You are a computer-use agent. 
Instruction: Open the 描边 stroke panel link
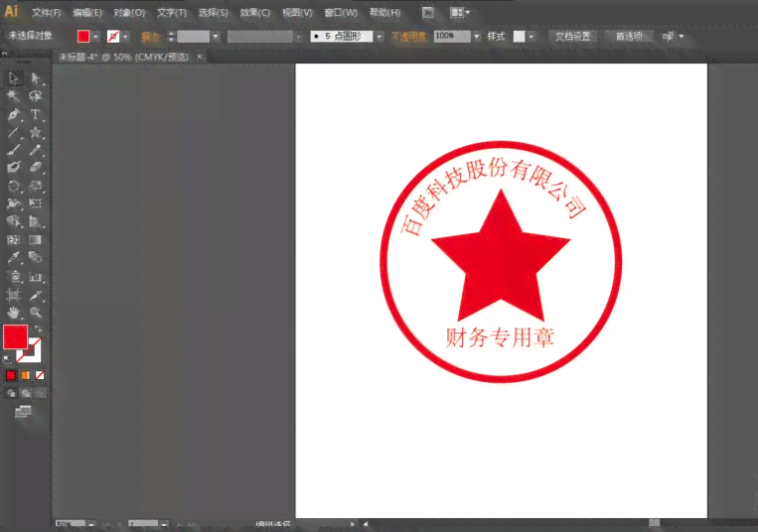click(150, 37)
